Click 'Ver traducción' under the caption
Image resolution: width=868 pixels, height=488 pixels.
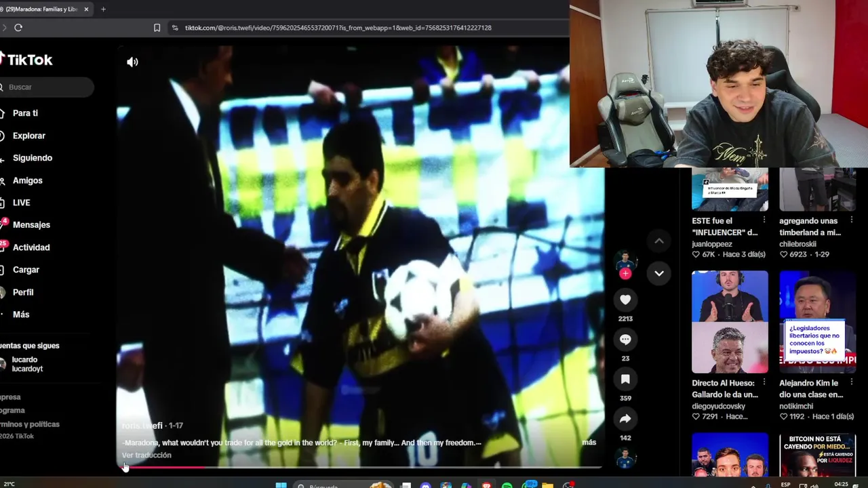pos(146,455)
